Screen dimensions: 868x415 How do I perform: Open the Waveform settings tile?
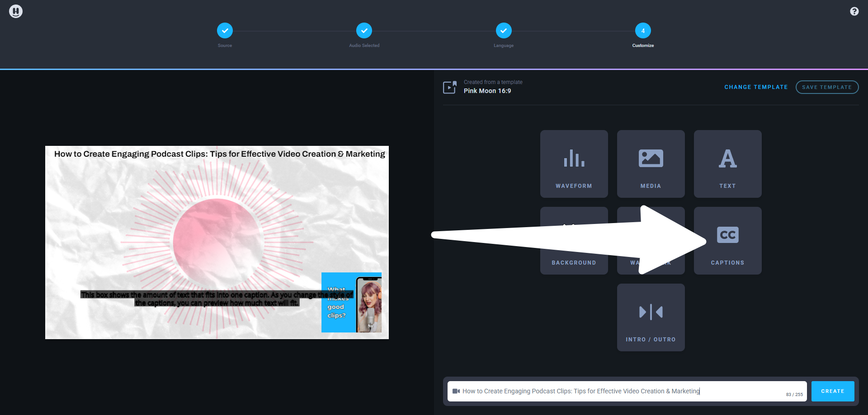coord(574,164)
